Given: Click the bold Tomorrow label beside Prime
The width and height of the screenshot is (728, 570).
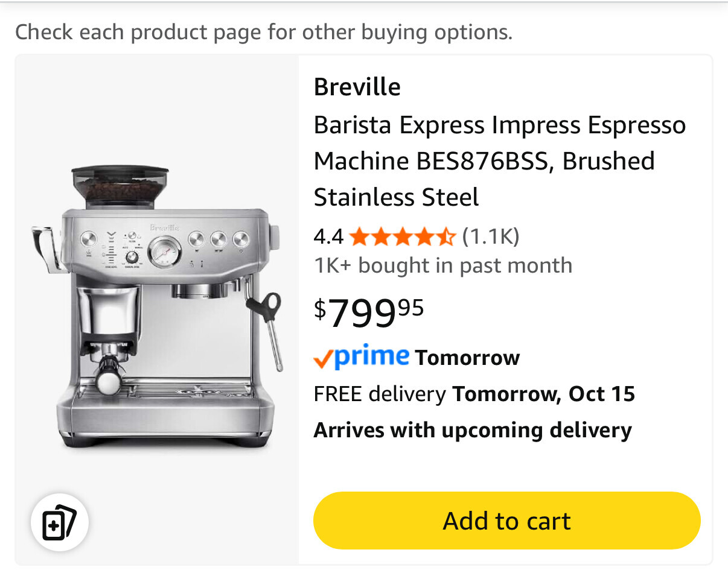Looking at the screenshot, I should coord(467,358).
